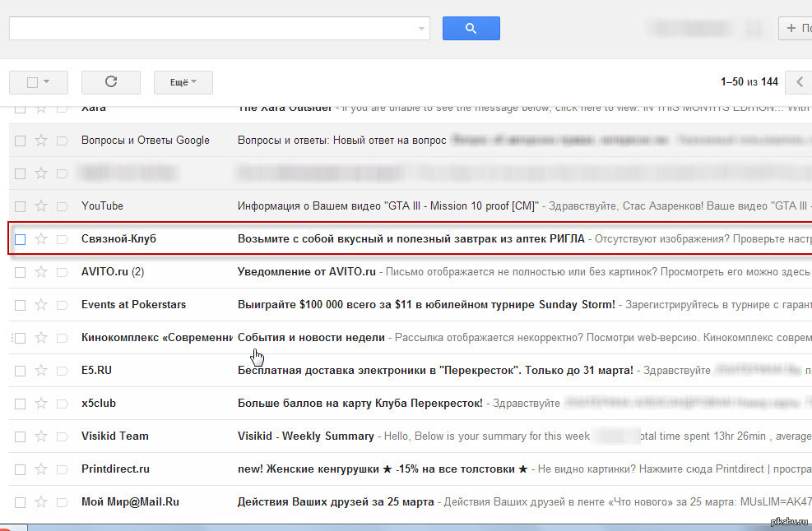Open the YouTube GTA III video email

tap(387, 206)
